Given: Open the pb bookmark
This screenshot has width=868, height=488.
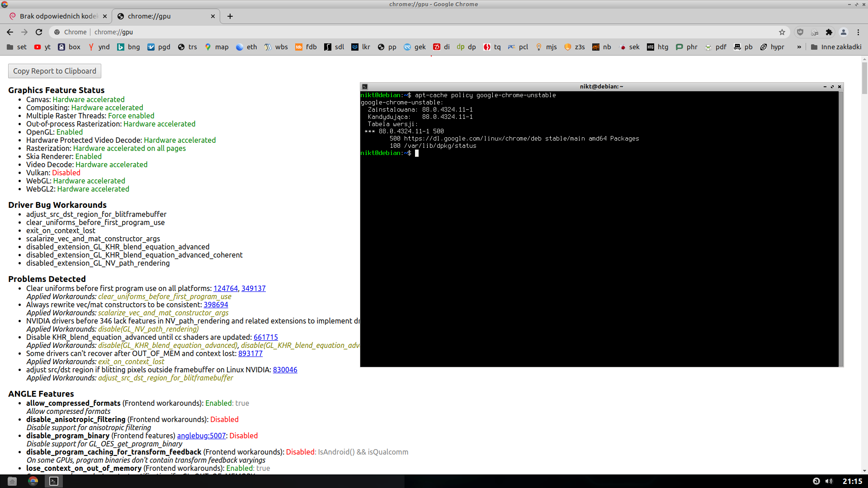Looking at the screenshot, I should coord(743,47).
